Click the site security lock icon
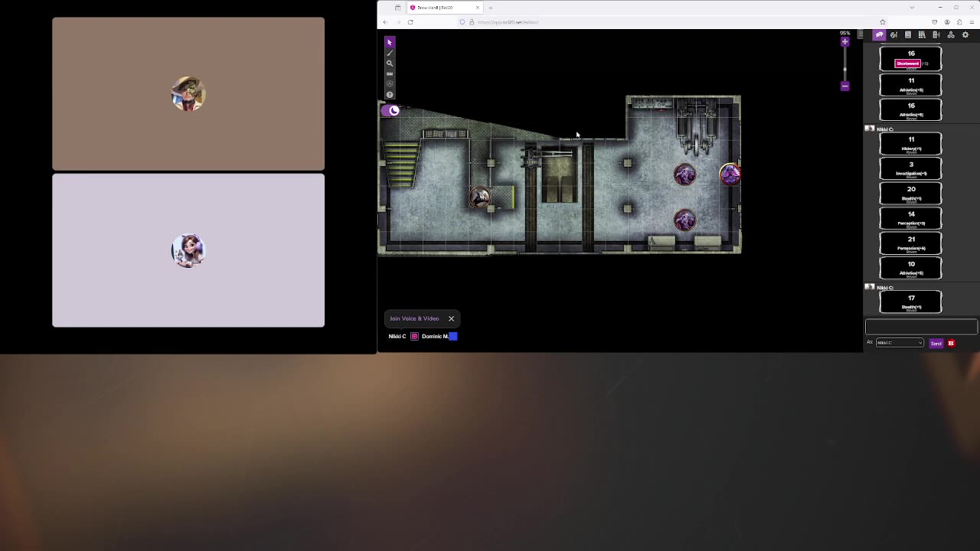Screen dimensions: 980x551 point(471,22)
